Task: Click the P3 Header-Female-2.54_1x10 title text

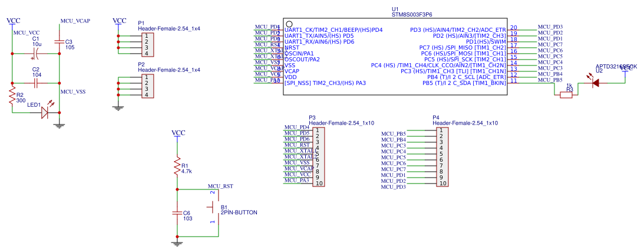Action: tap(341, 123)
